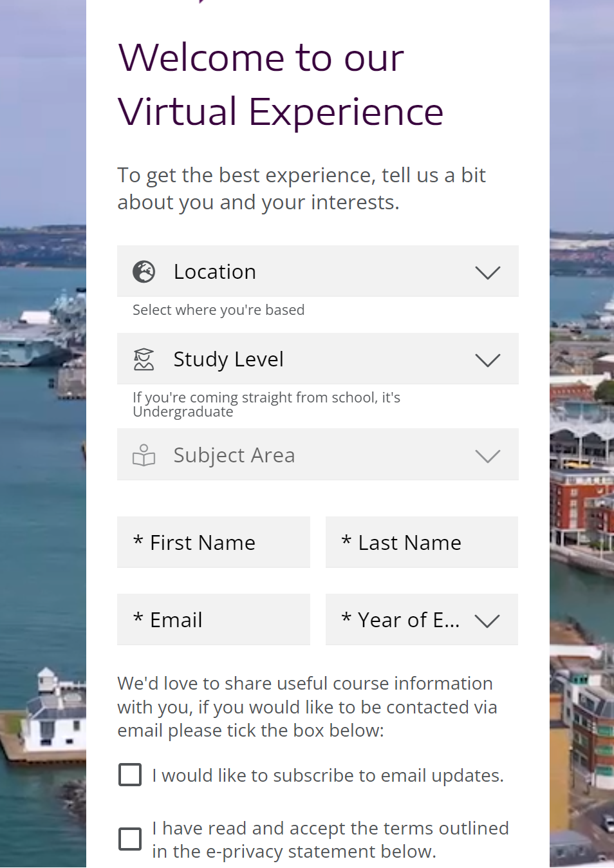Viewport: 614px width, 868px height.
Task: Expand the Study Level dropdown chevron
Action: 487,360
